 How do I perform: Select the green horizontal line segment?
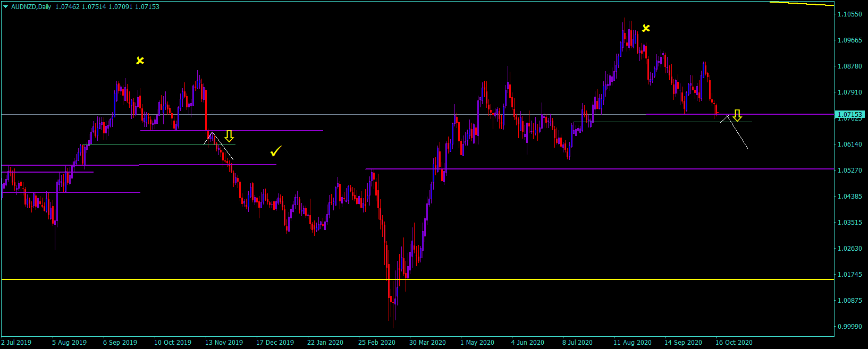tap(159, 144)
